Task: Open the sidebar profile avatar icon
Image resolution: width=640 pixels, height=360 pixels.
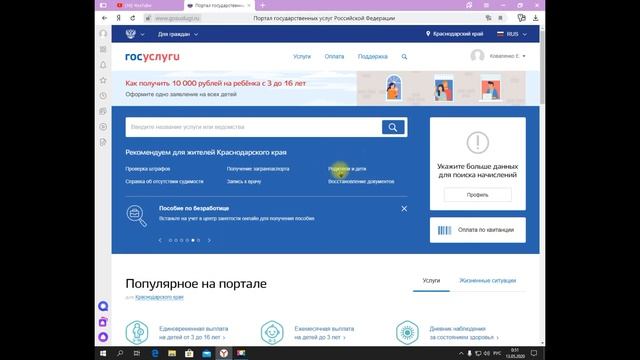Action: [x=103, y=33]
